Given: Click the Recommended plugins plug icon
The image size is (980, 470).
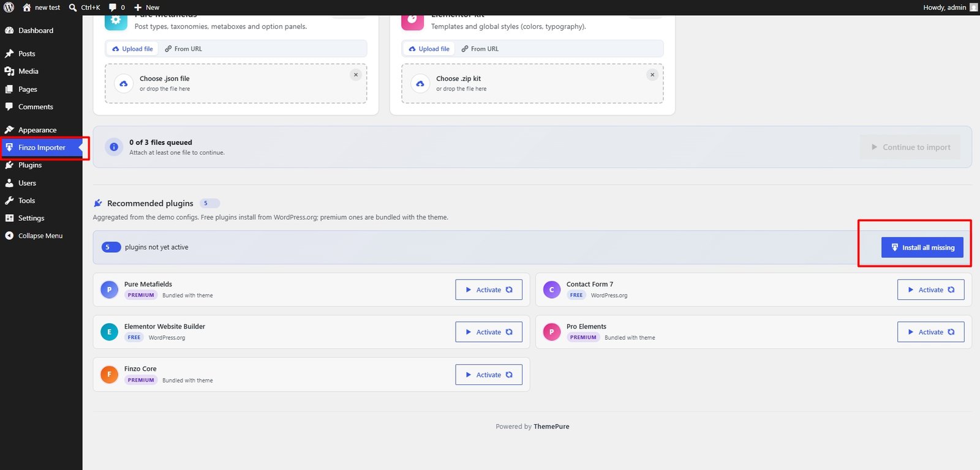Looking at the screenshot, I should 98,203.
